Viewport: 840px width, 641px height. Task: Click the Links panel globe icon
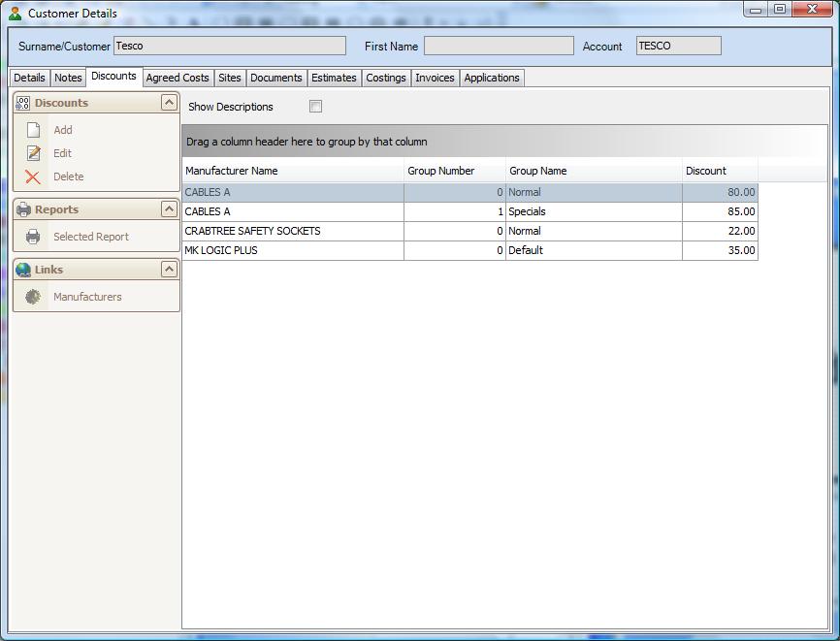click(23, 270)
